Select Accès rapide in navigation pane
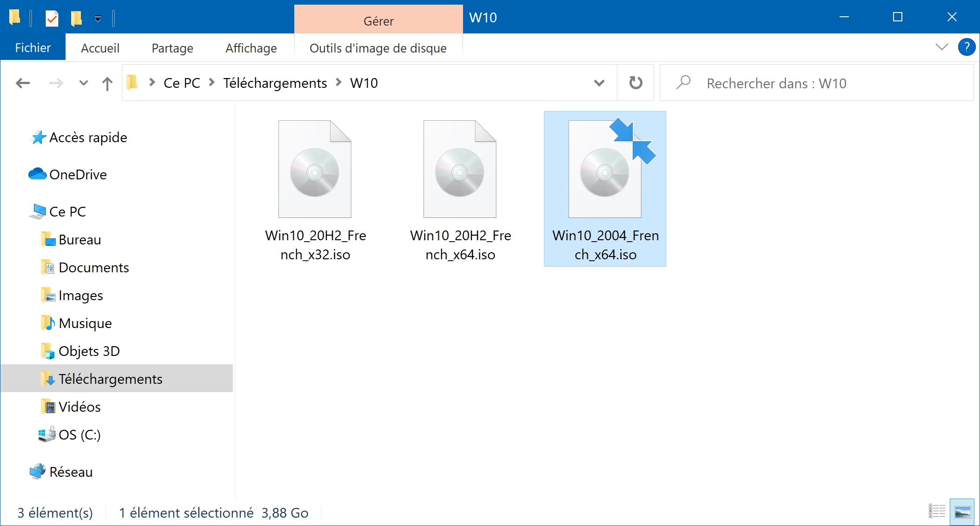This screenshot has height=526, width=980. pyautogui.click(x=88, y=138)
